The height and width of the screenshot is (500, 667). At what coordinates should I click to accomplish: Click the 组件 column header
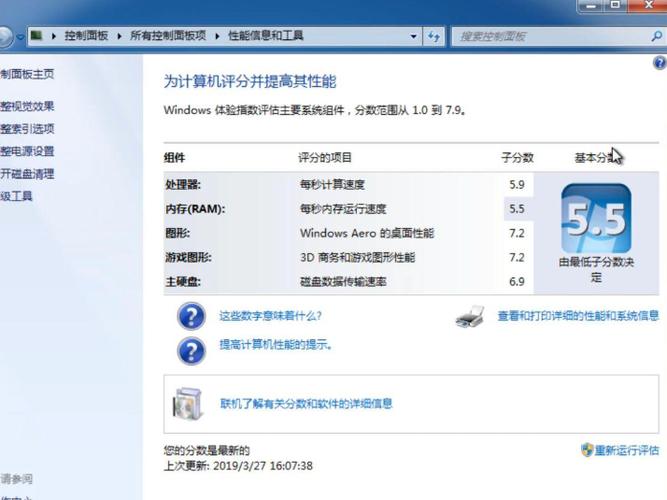174,158
